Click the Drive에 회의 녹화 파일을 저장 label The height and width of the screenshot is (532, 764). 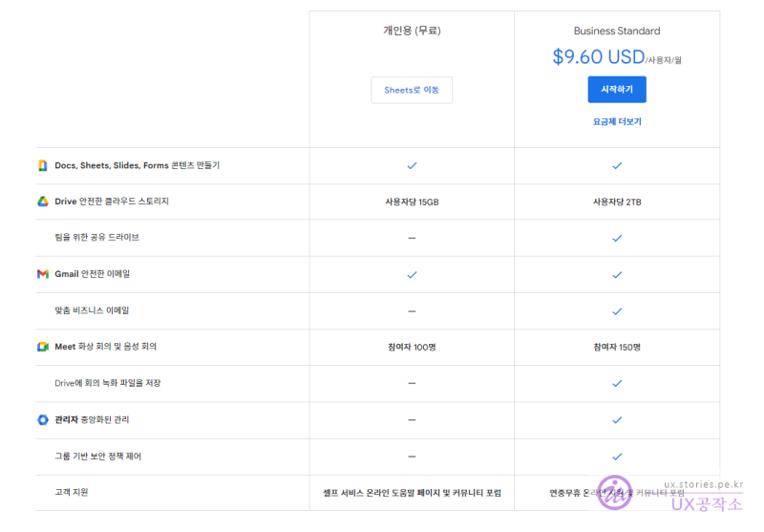[108, 383]
